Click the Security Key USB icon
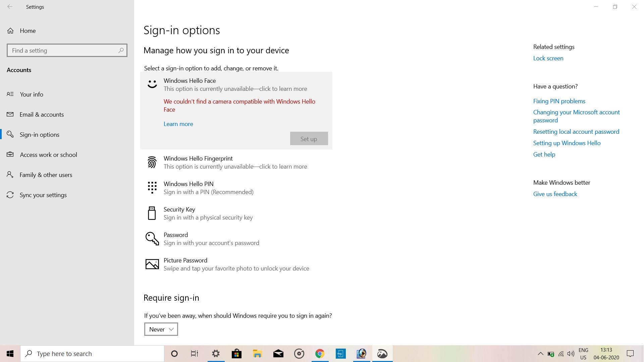This screenshot has height=362, width=644. 152,213
